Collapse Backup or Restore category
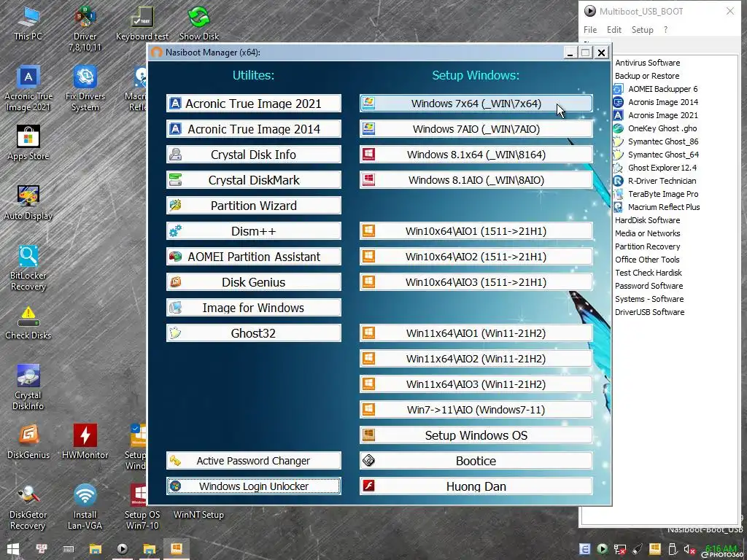This screenshot has width=747, height=560. [647, 76]
